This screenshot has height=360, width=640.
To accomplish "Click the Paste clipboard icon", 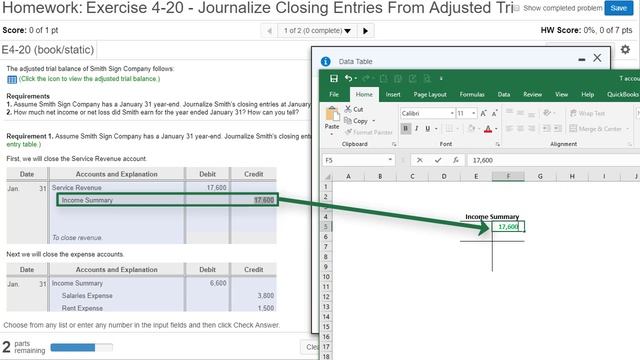I will pos(332,114).
